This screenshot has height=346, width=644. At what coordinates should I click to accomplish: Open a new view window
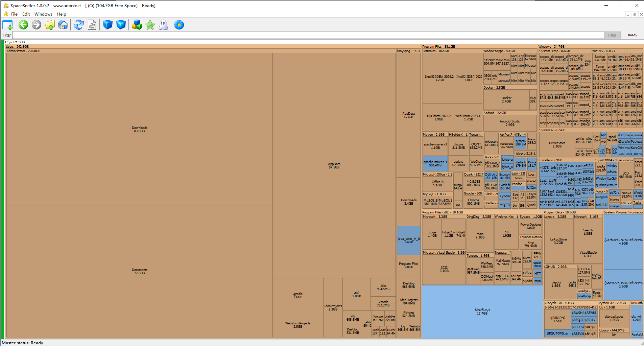point(7,25)
